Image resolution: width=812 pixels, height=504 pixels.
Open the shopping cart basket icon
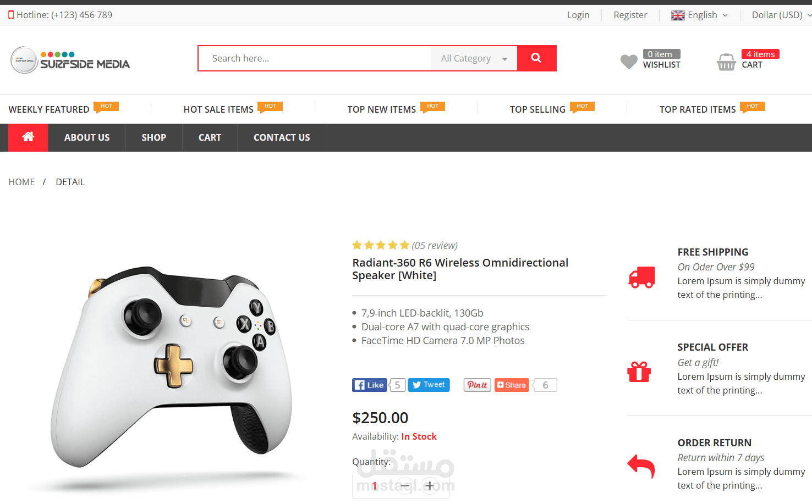pos(726,62)
